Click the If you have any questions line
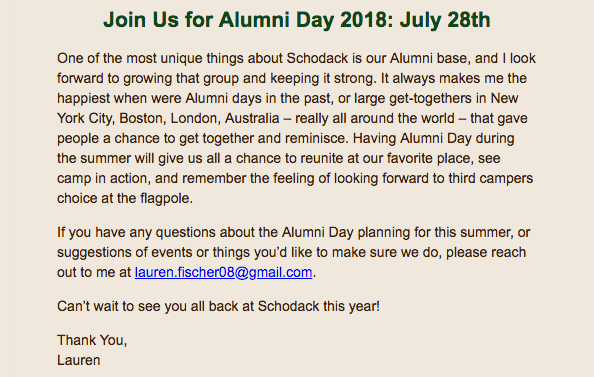 tap(294, 232)
